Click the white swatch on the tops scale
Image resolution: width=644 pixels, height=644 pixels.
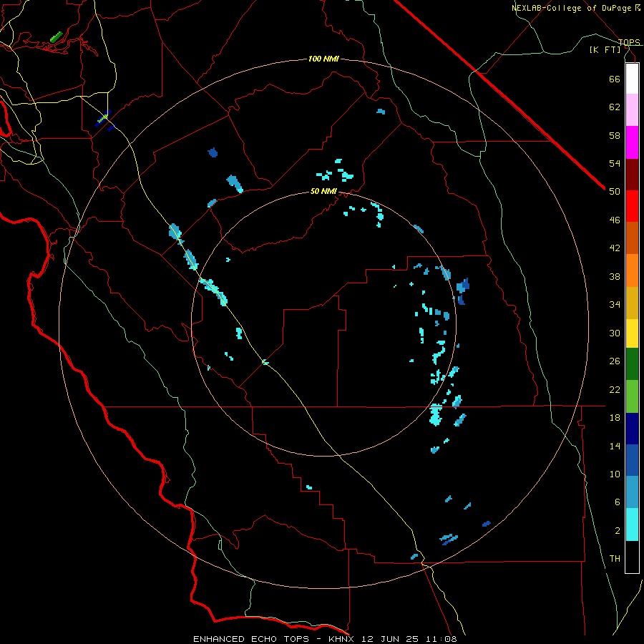[632, 79]
